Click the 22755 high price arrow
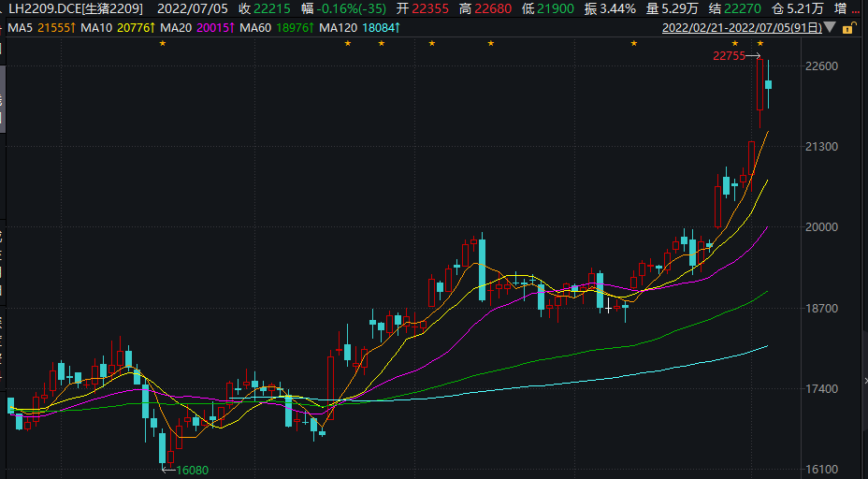The height and width of the screenshot is (479, 868). click(749, 56)
